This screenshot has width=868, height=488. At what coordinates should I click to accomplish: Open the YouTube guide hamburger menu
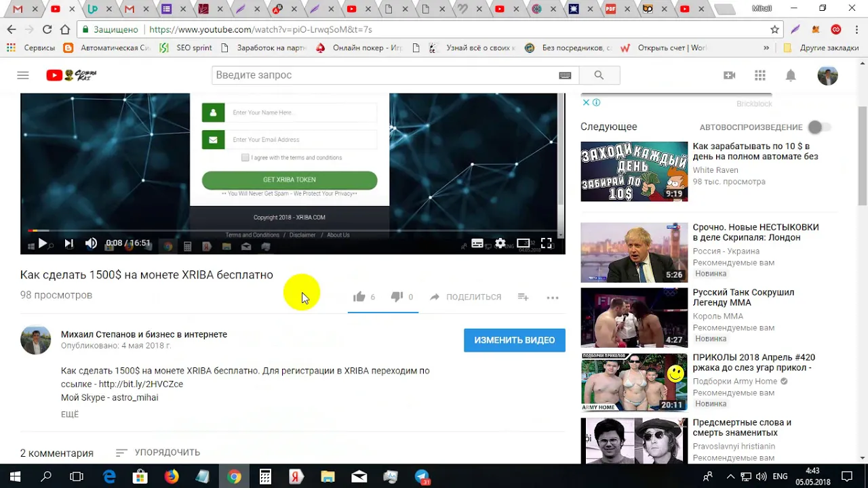(23, 75)
